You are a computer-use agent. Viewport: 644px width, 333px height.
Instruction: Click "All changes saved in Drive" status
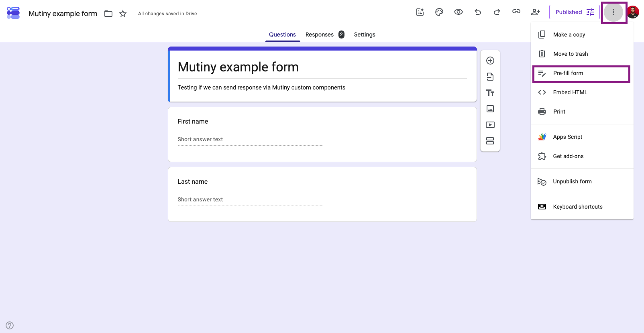click(167, 14)
